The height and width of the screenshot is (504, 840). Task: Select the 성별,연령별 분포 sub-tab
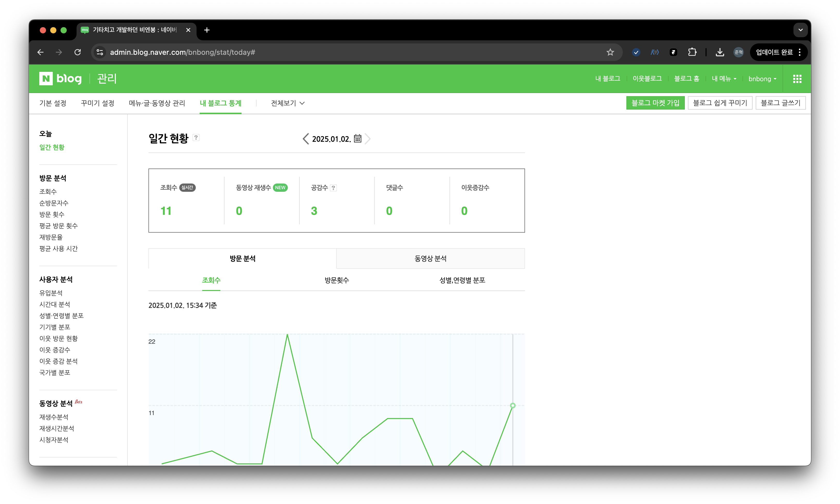(462, 280)
